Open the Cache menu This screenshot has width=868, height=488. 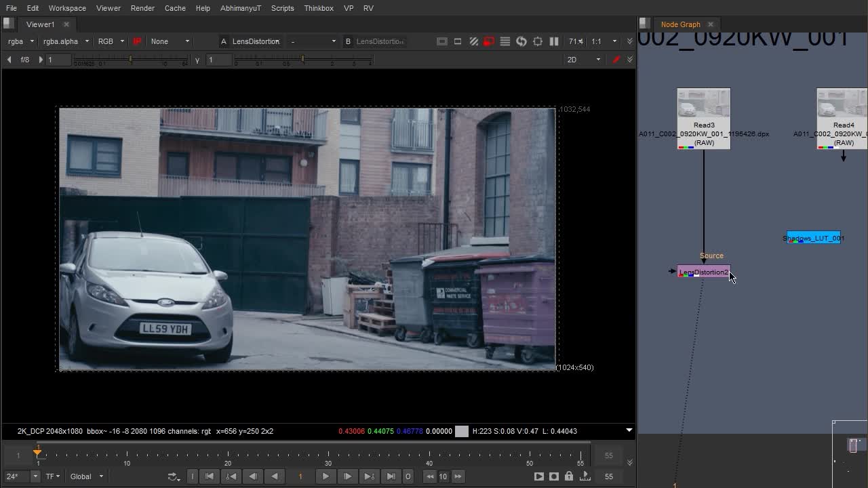click(x=175, y=8)
